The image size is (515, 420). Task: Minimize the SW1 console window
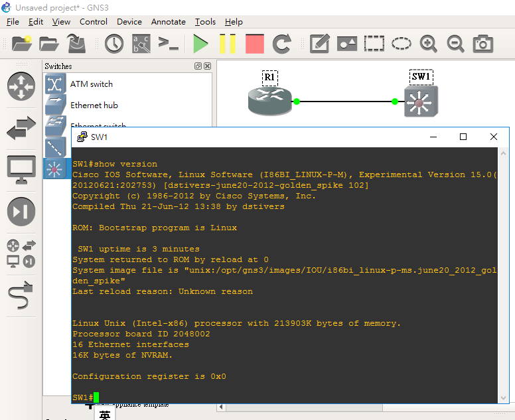[433, 137]
